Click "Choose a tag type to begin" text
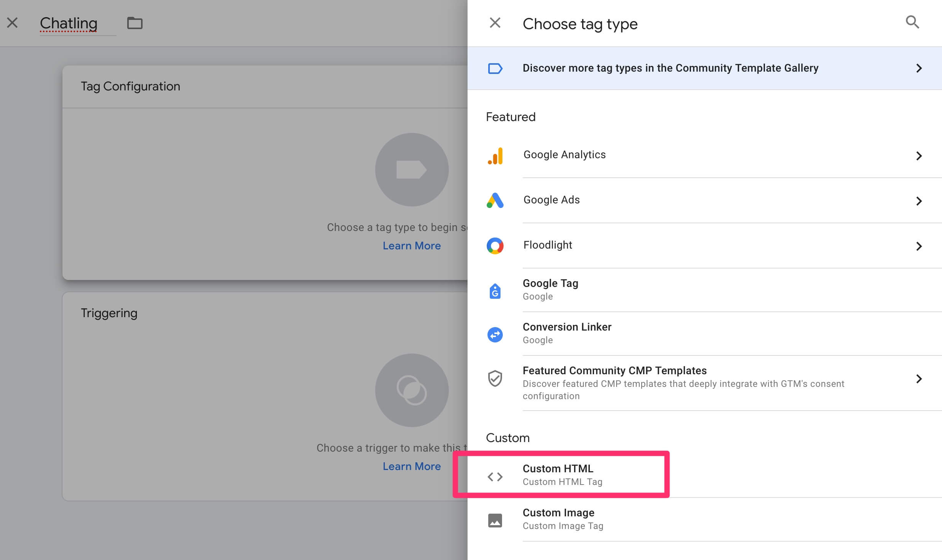This screenshot has width=942, height=560. click(x=397, y=228)
